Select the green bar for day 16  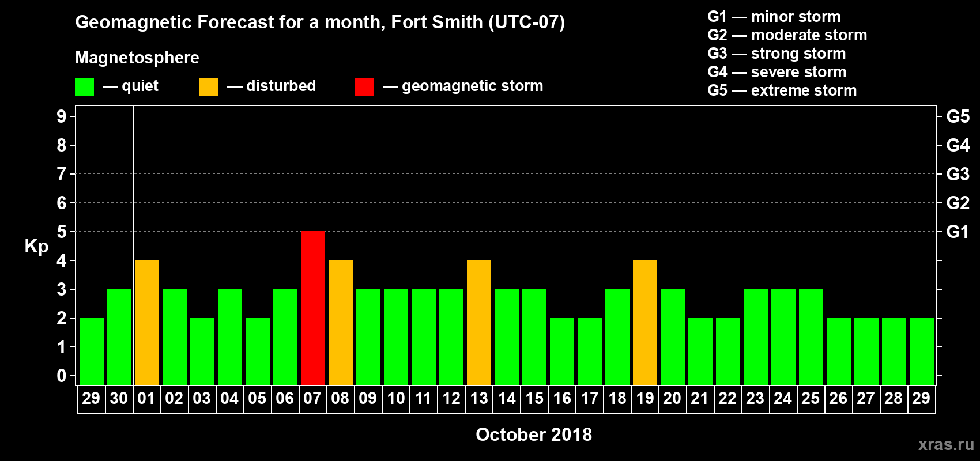tap(562, 352)
